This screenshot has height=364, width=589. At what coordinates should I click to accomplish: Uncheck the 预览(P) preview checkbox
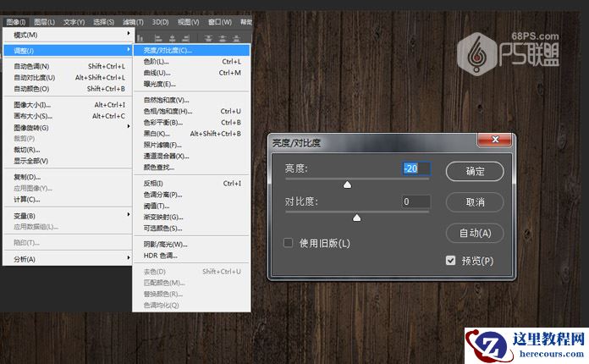coord(450,261)
